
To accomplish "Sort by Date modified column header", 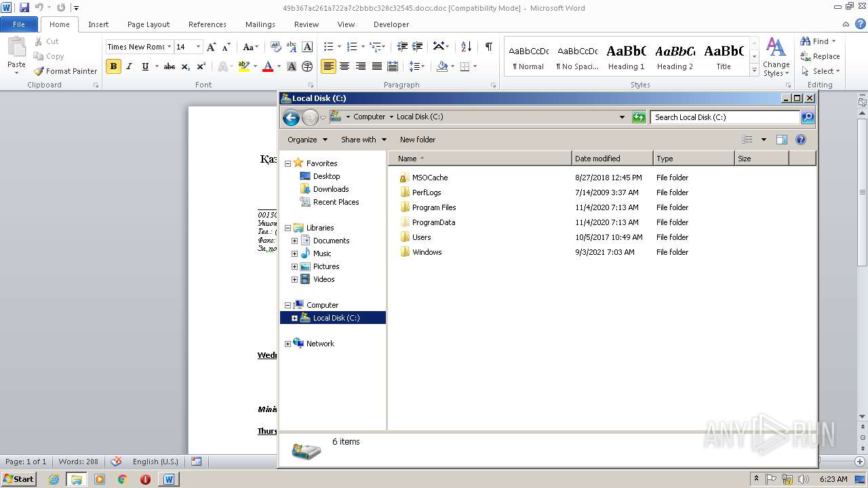I will click(x=612, y=159).
